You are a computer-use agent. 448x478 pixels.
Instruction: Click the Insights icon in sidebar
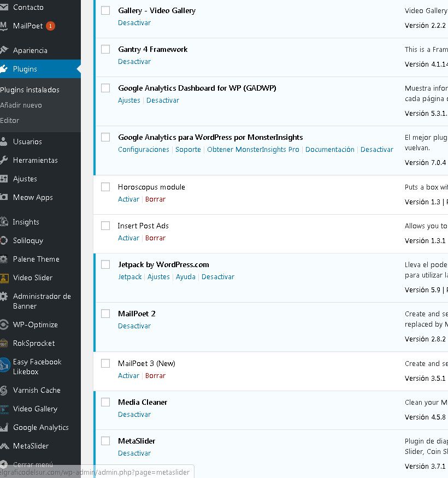click(x=4, y=222)
